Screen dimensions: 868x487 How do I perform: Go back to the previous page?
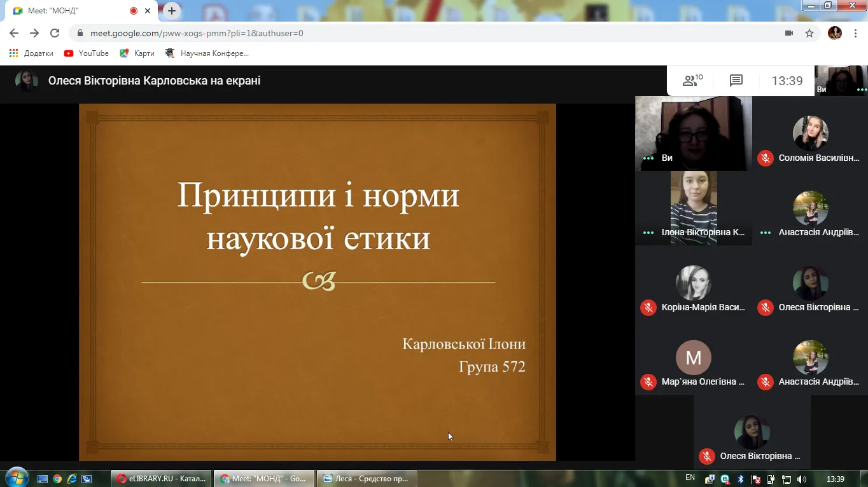tap(14, 33)
